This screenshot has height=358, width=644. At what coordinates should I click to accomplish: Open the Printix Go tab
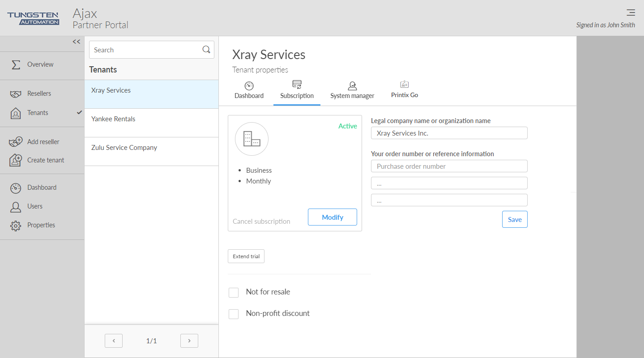pyautogui.click(x=405, y=90)
